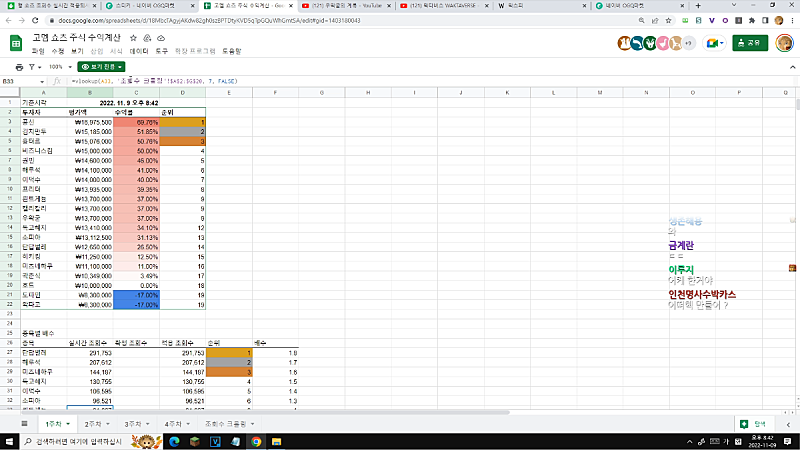Viewport: 800px width, 450px height.
Task: Open the 2주차 tab dropdown arrow
Action: pyautogui.click(x=108, y=424)
